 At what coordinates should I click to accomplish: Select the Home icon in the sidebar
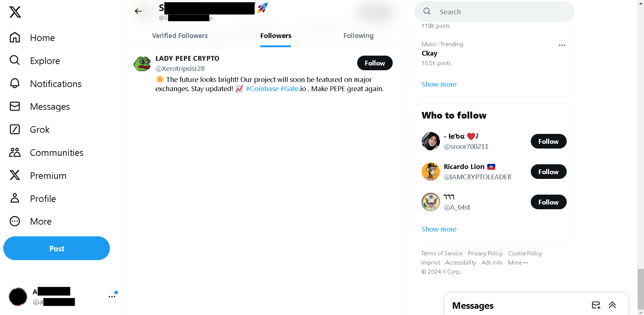coord(15,38)
